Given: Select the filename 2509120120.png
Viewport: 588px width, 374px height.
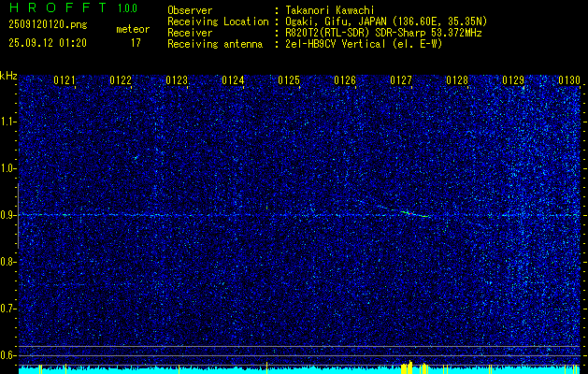Looking at the screenshot, I should (48, 24).
